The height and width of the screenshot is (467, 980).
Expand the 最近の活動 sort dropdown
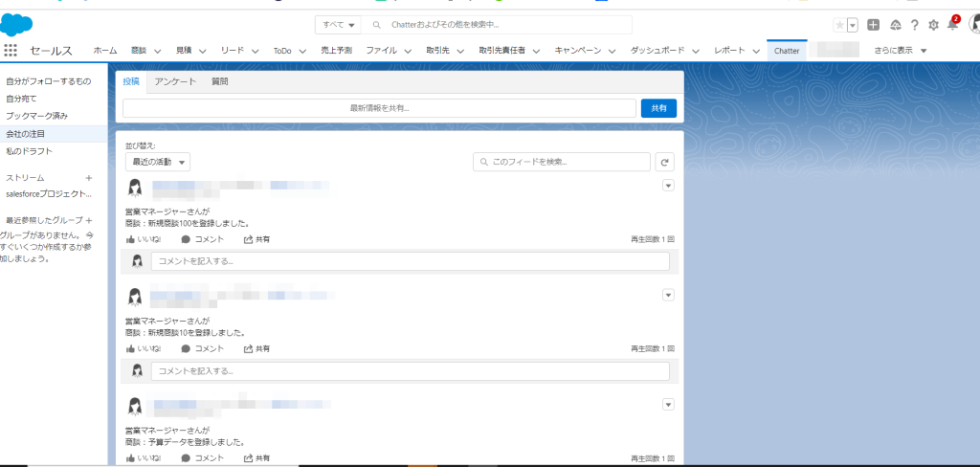tap(158, 162)
